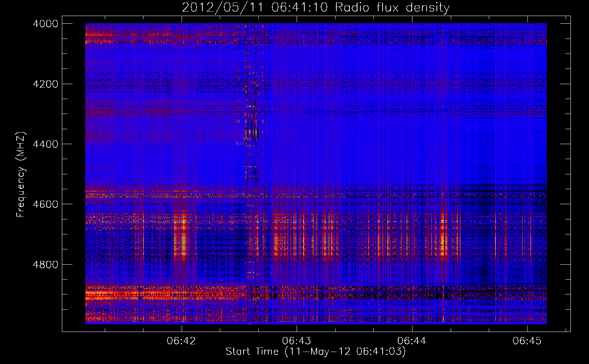The image size is (589, 364).
Task: Click the 06:44 time tick label
Action: point(412,341)
